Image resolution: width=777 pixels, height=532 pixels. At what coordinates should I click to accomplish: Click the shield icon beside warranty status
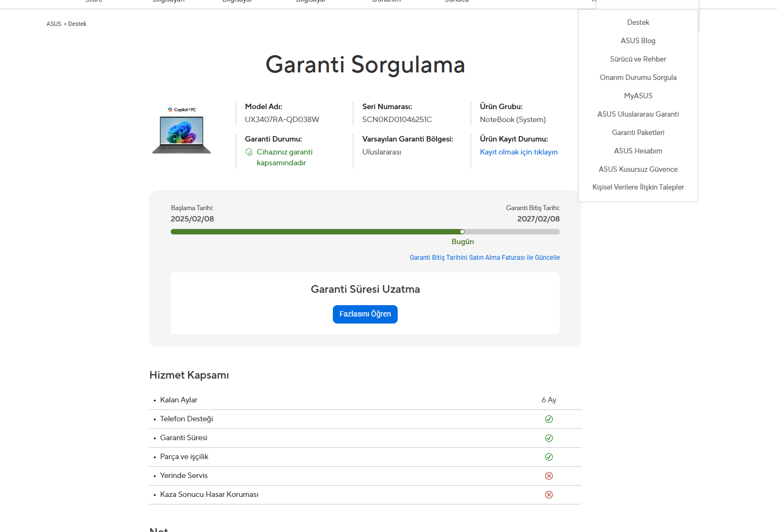coord(249,152)
